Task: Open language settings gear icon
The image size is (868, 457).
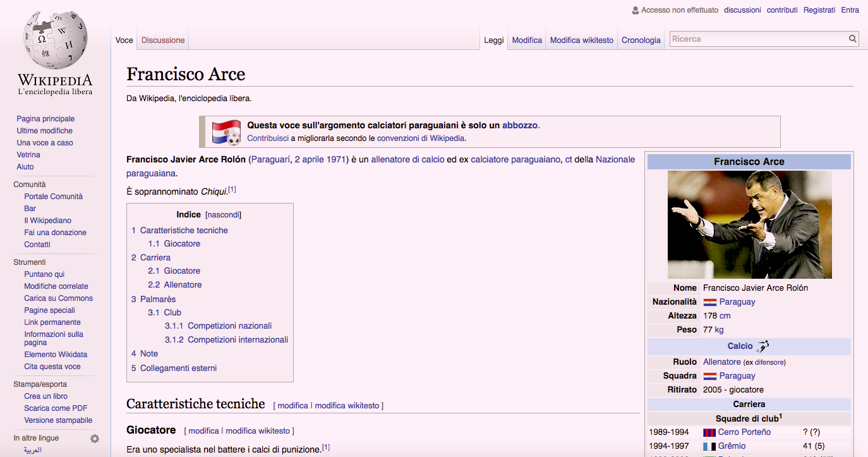Action: (x=95, y=438)
